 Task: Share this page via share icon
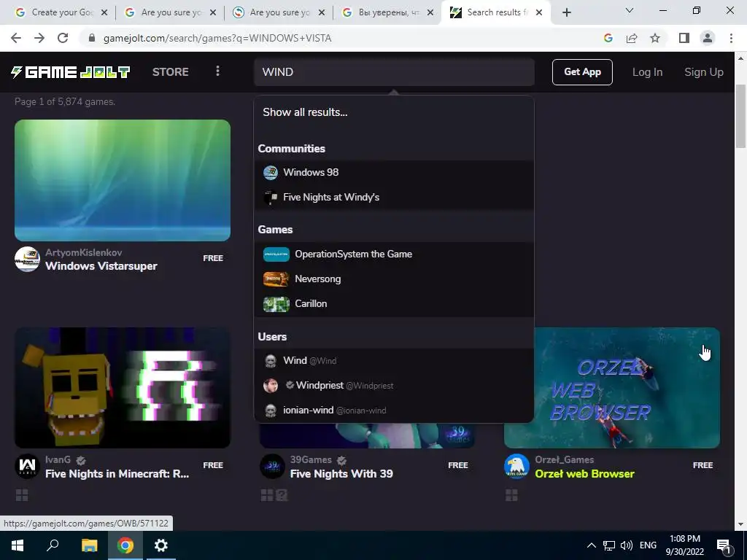click(x=632, y=38)
